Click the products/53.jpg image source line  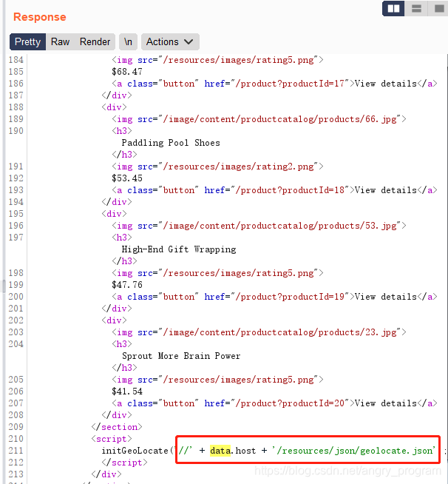pyautogui.click(x=259, y=226)
